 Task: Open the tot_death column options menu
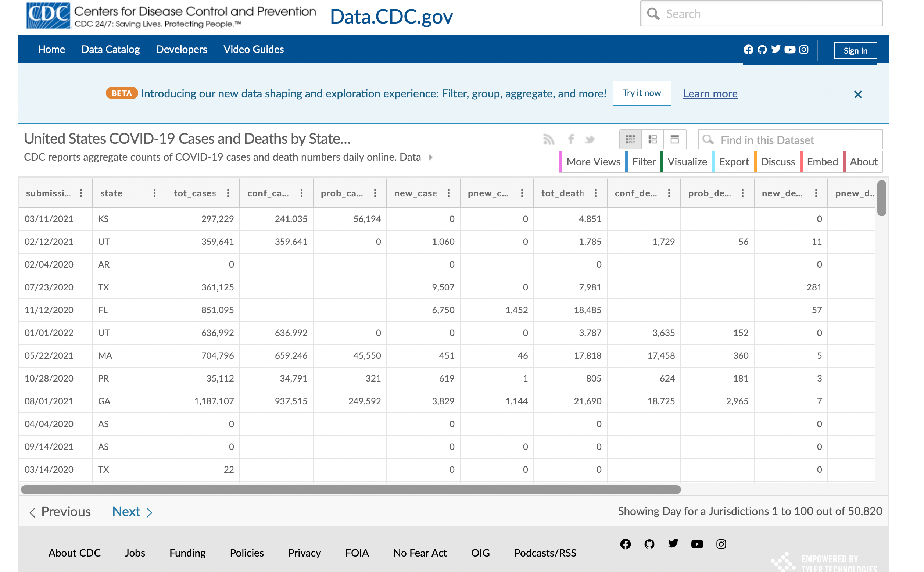[595, 193]
